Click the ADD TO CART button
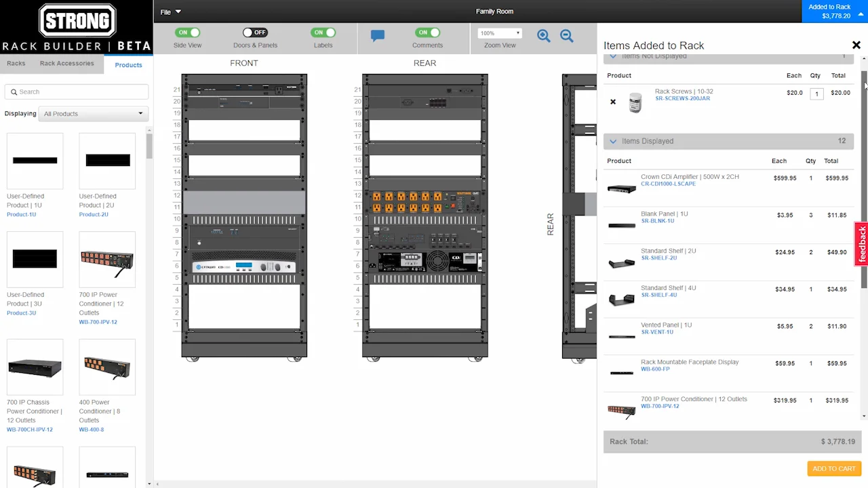Viewport: 868px width, 488px height. 833,468
